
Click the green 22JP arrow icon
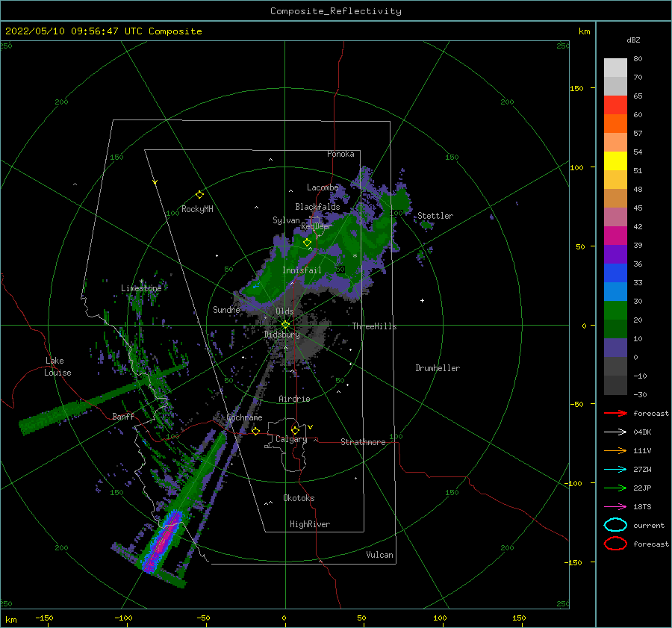pyautogui.click(x=615, y=488)
